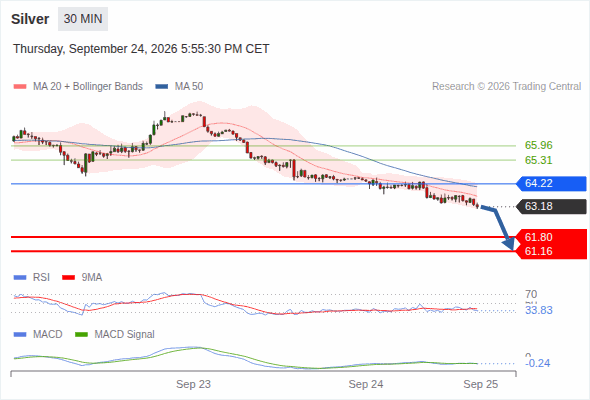The width and height of the screenshot is (590, 400).
Task: Click the Sep 25 date axis label
Action: (x=481, y=384)
